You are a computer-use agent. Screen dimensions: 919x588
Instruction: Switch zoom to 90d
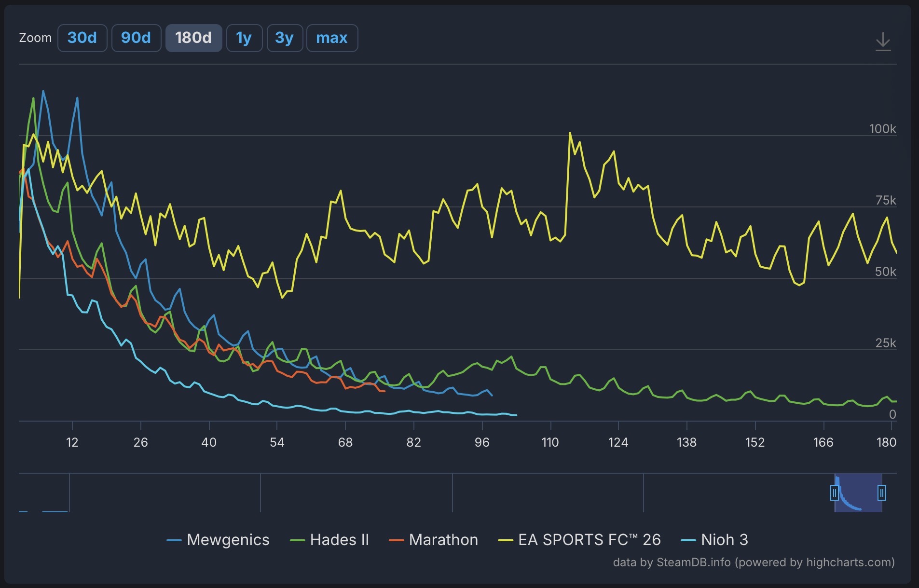click(136, 38)
